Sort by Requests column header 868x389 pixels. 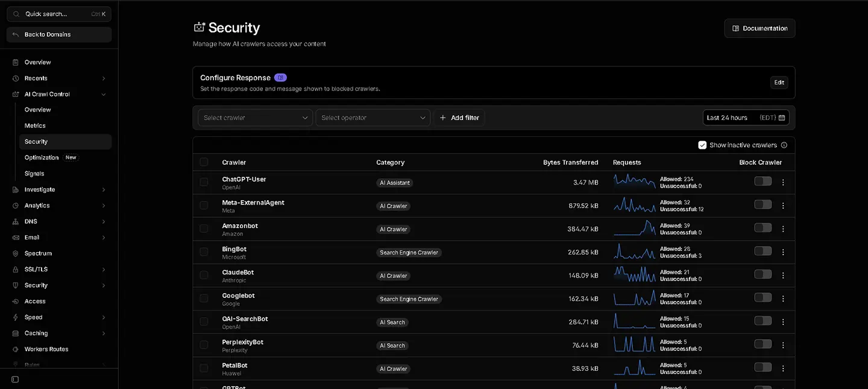(x=627, y=162)
